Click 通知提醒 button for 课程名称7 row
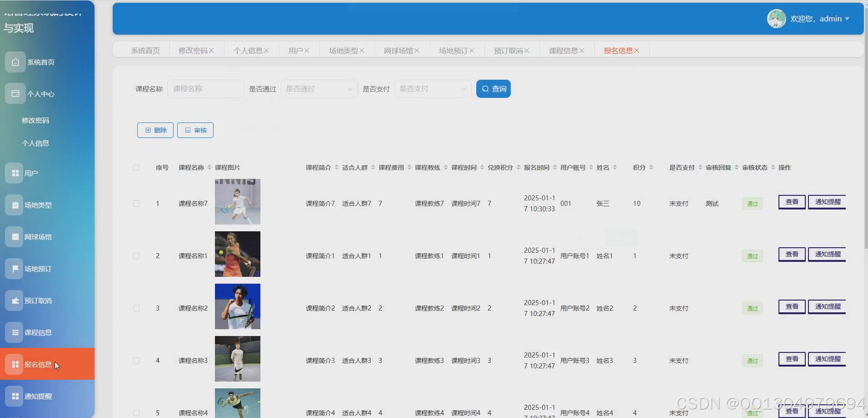Viewport: 868px width, 418px height. (827, 202)
